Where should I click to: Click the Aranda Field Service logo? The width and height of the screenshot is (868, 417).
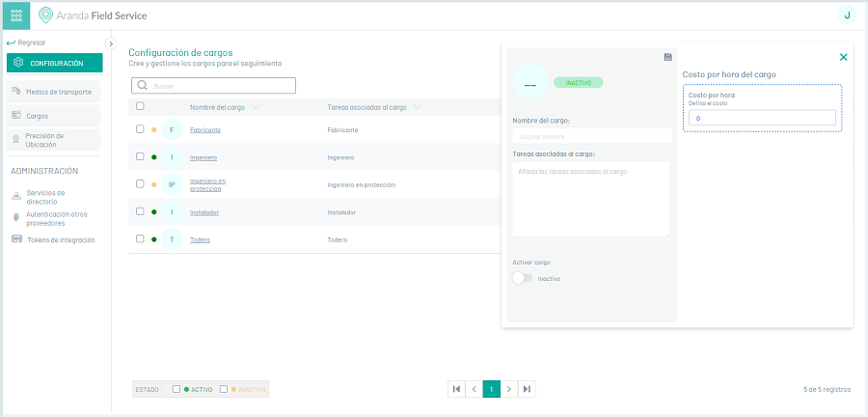(x=93, y=15)
